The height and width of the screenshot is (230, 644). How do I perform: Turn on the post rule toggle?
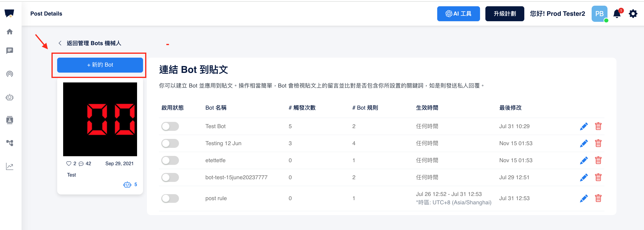click(170, 198)
